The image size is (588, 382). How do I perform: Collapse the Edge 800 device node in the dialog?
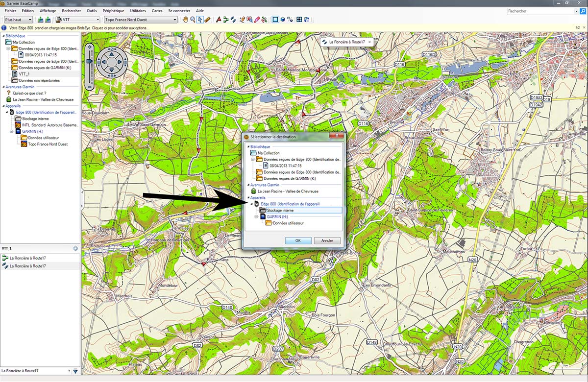pos(251,204)
